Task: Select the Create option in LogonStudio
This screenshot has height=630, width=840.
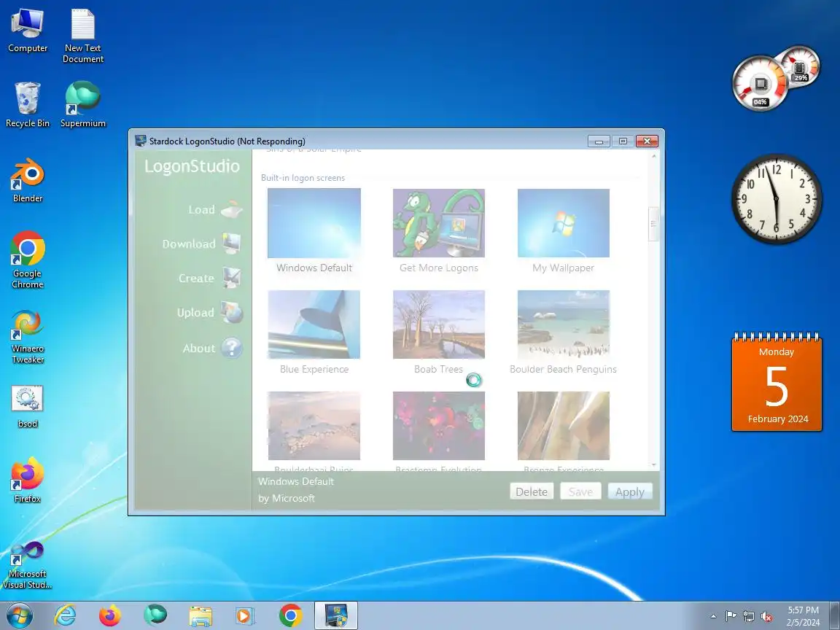Action: tap(210, 278)
